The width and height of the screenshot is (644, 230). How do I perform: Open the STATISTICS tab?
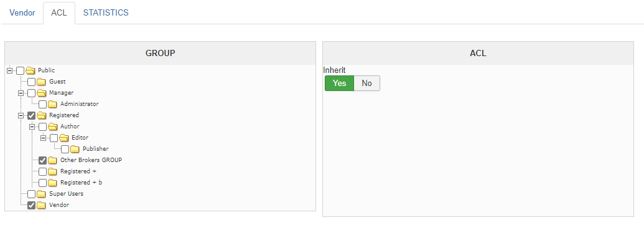[106, 12]
